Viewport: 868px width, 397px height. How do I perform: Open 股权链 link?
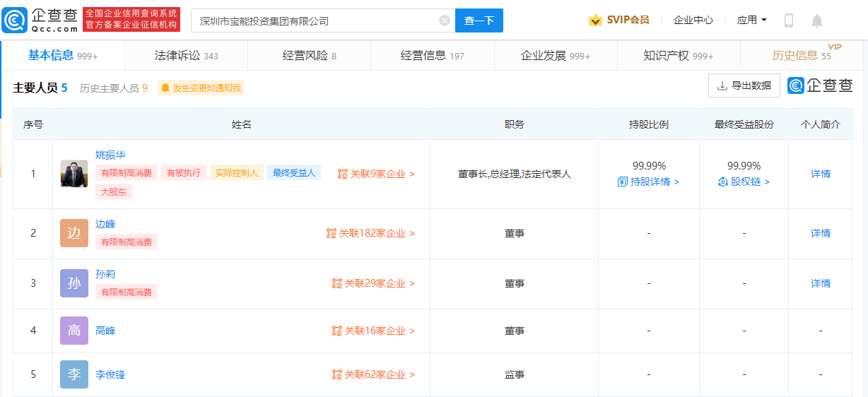(744, 182)
